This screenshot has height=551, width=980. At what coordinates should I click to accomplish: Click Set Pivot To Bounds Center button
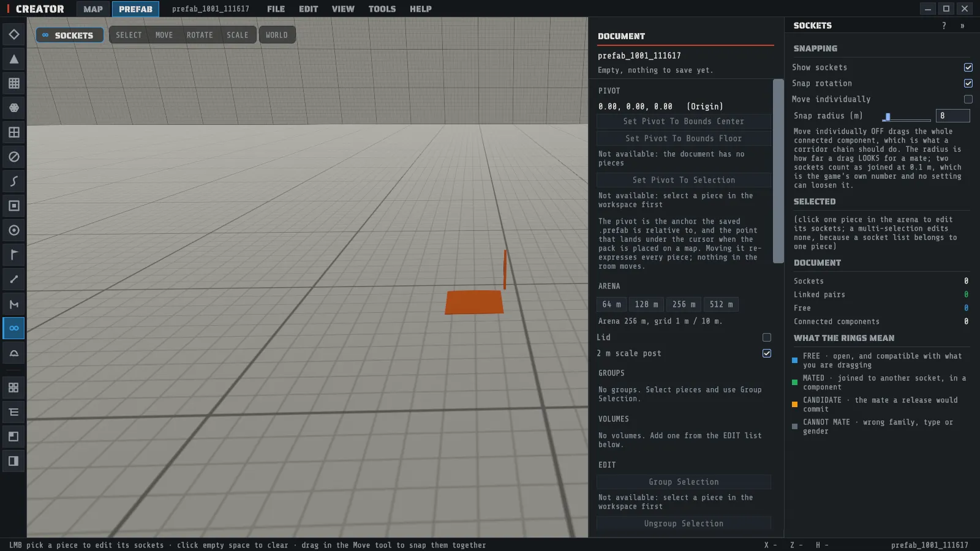684,121
